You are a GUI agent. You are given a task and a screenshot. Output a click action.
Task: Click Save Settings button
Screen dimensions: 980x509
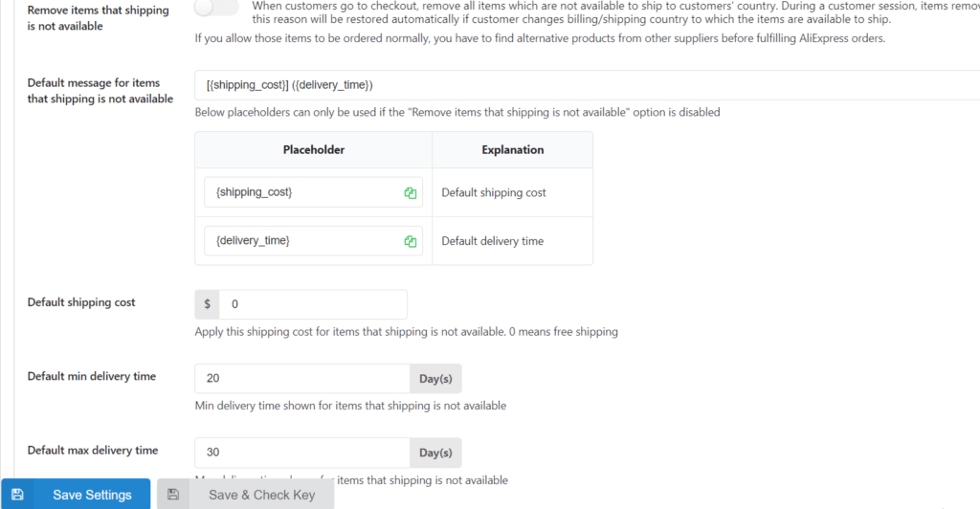coord(76,495)
